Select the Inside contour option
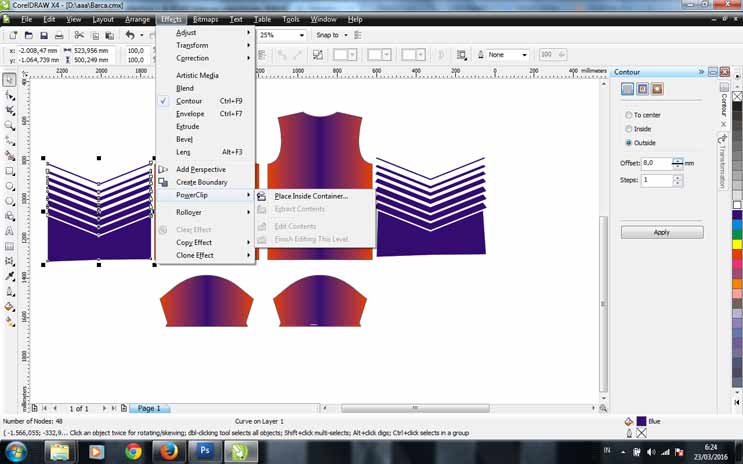The width and height of the screenshot is (743, 464). [x=628, y=128]
